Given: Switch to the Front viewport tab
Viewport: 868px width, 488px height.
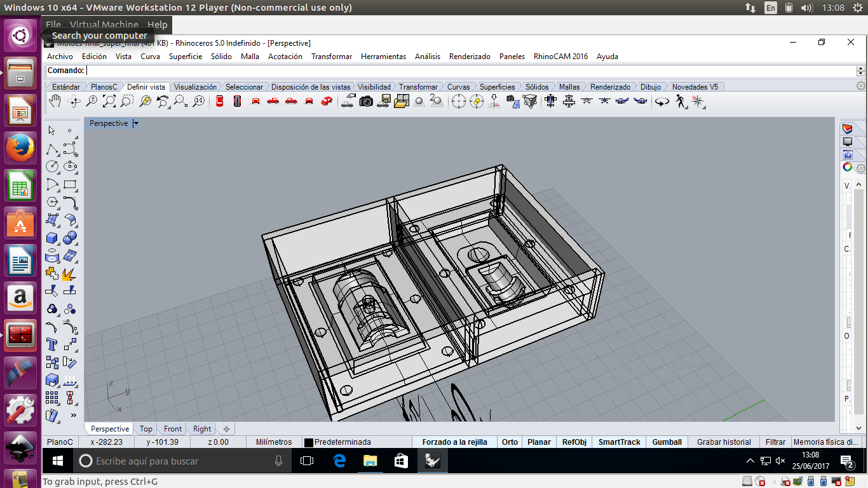Looking at the screenshot, I should (172, 429).
